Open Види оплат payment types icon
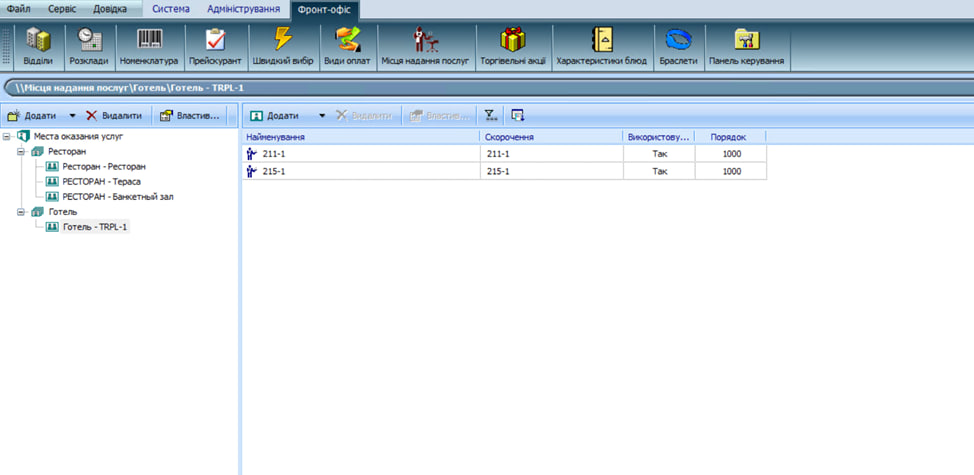The width and height of the screenshot is (974, 475). click(347, 47)
